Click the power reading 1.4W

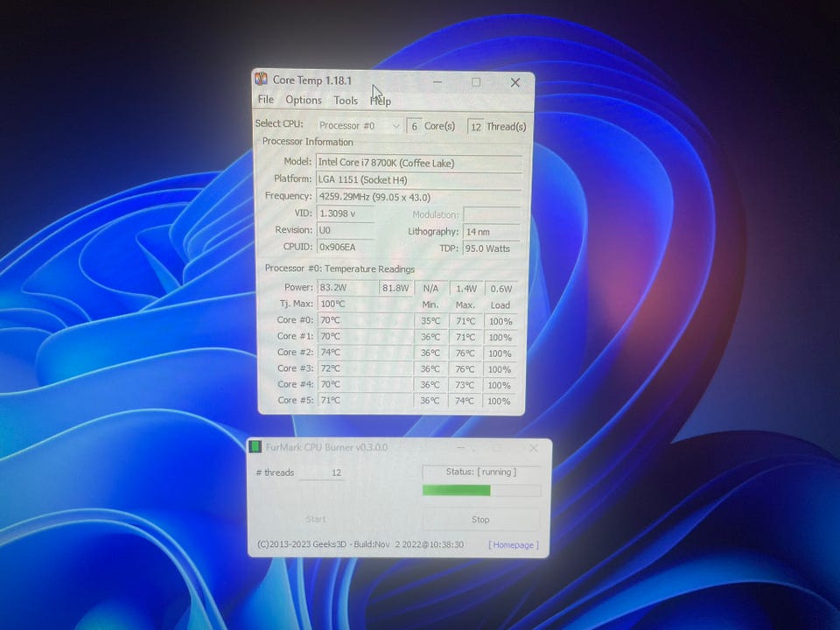[x=466, y=288]
